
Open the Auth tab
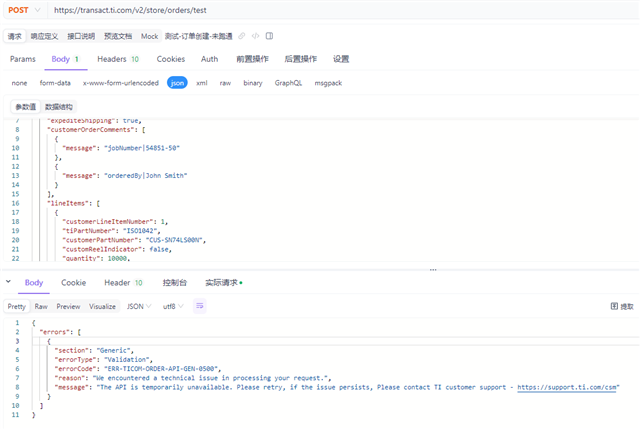209,59
